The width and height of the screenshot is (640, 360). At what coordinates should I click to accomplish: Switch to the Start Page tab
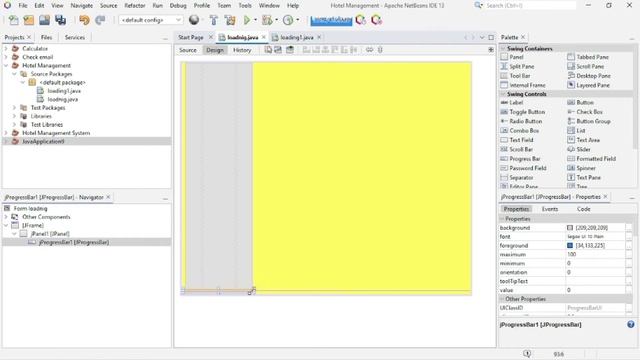[191, 37]
